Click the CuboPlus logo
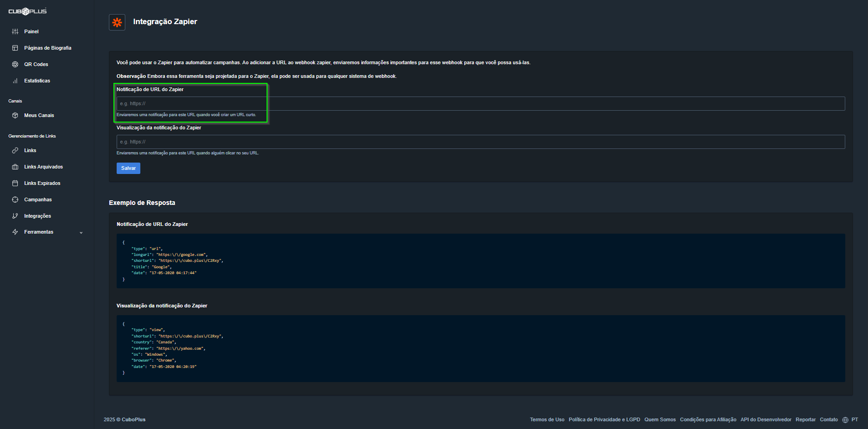The height and width of the screenshot is (429, 868). (27, 11)
